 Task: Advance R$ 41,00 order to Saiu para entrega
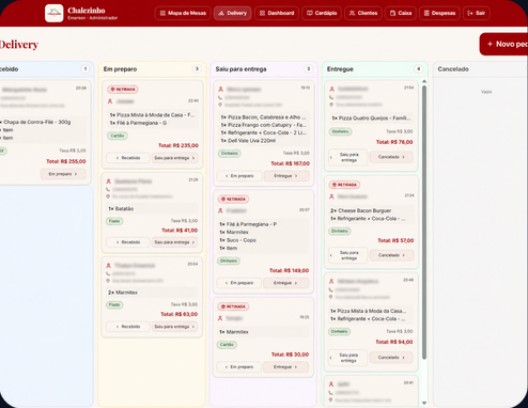pyautogui.click(x=174, y=242)
